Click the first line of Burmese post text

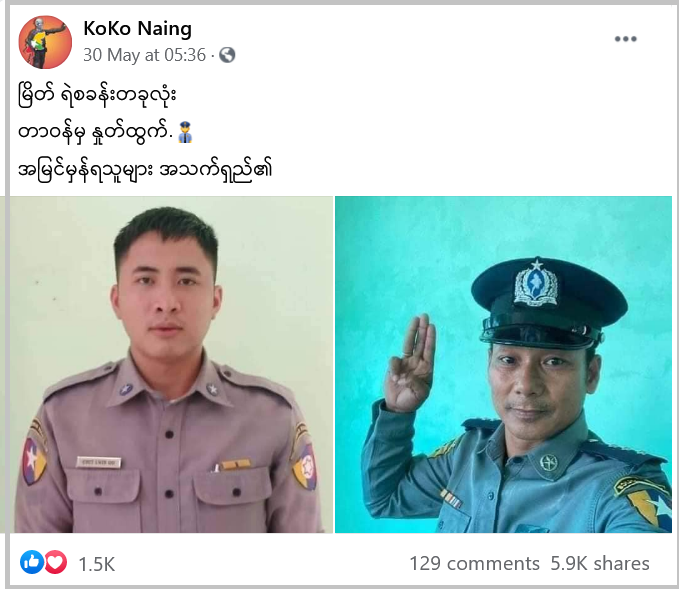97,95
